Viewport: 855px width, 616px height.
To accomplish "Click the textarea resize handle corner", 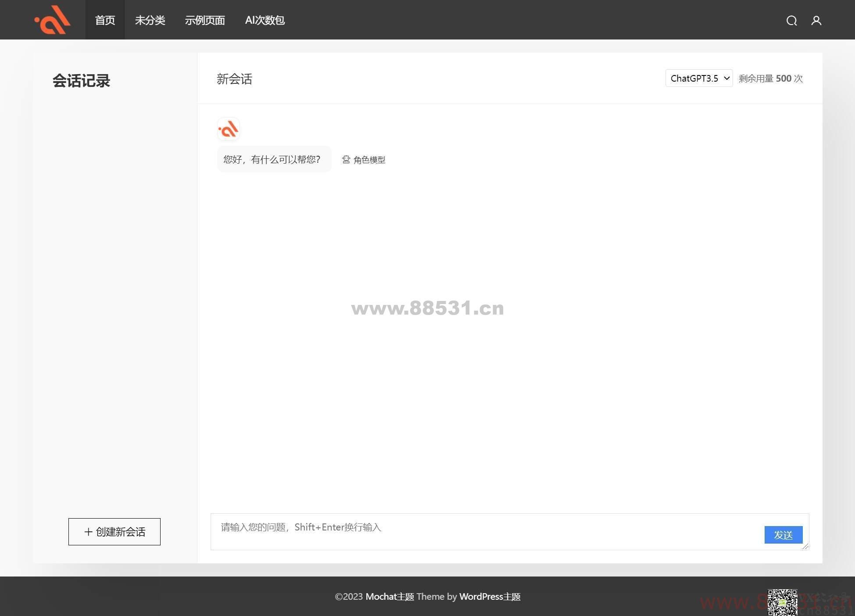I will 805,546.
